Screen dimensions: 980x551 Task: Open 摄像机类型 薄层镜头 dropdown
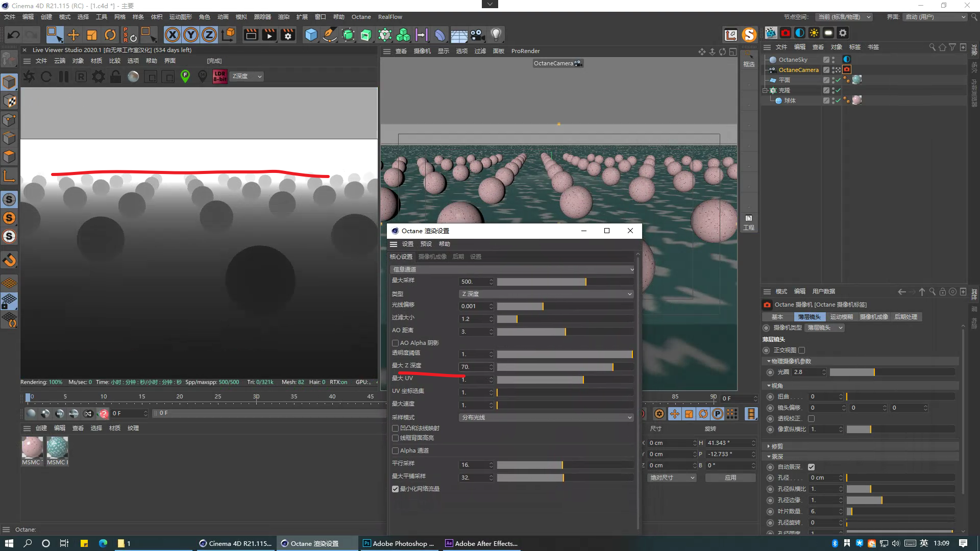(x=825, y=328)
